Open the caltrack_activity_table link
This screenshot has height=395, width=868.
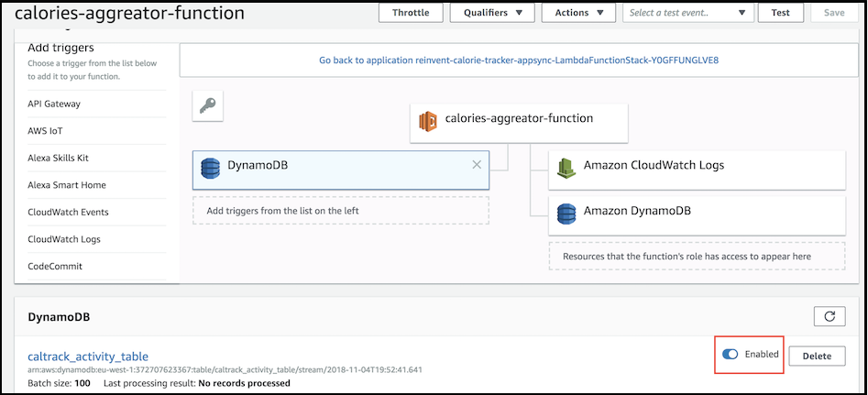(x=88, y=357)
